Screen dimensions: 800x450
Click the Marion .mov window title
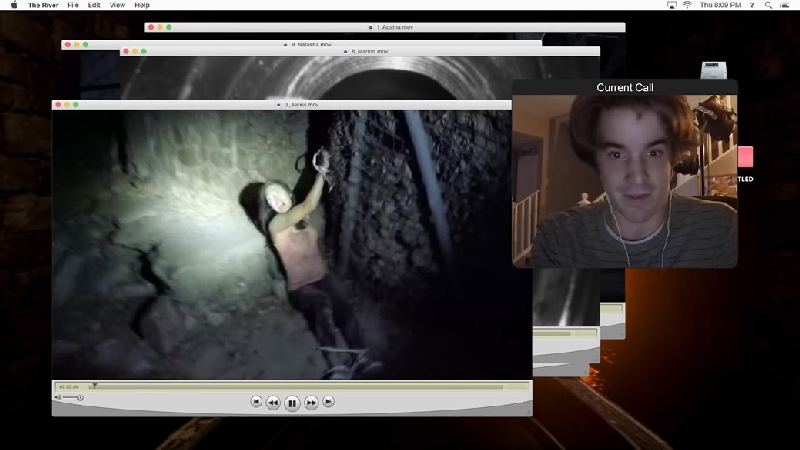tap(369, 52)
